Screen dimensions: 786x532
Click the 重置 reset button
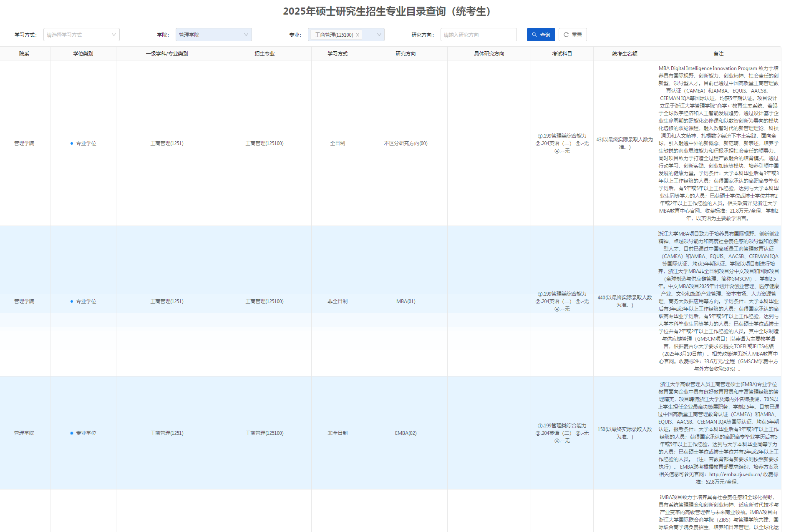click(572, 35)
